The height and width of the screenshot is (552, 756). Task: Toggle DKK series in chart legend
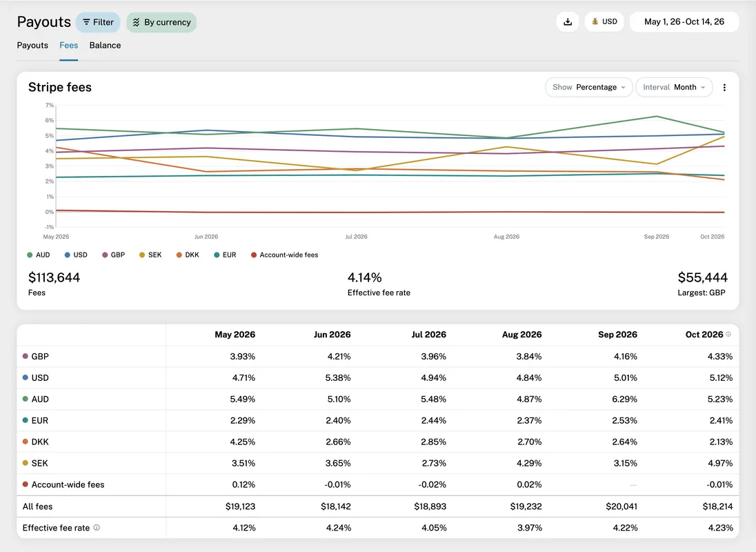[x=188, y=255]
